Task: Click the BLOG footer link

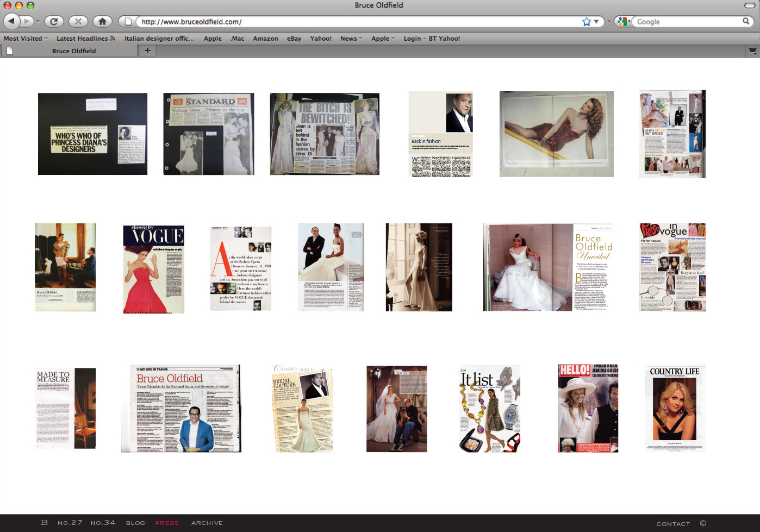Action: [135, 523]
